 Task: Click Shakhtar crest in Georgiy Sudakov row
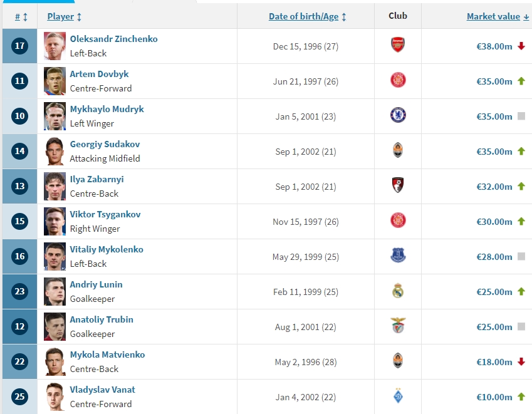[398, 151]
